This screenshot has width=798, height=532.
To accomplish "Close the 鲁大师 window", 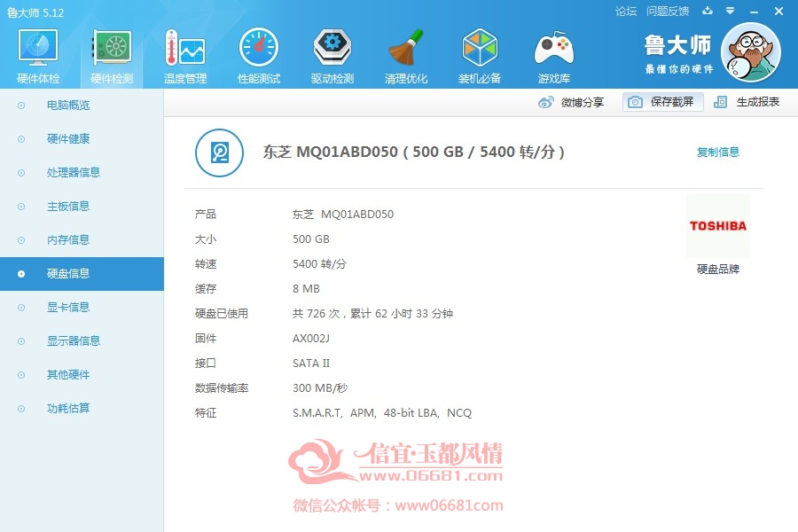I will pos(778,12).
